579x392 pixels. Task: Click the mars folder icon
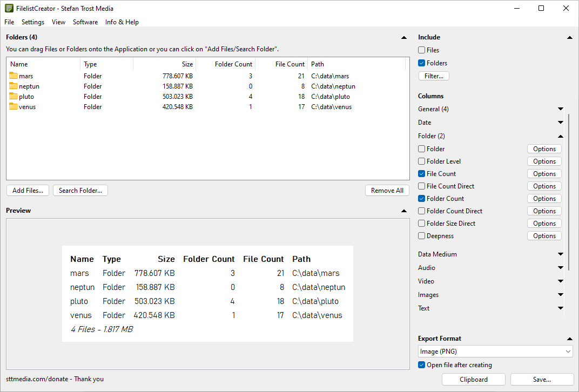[x=14, y=76]
